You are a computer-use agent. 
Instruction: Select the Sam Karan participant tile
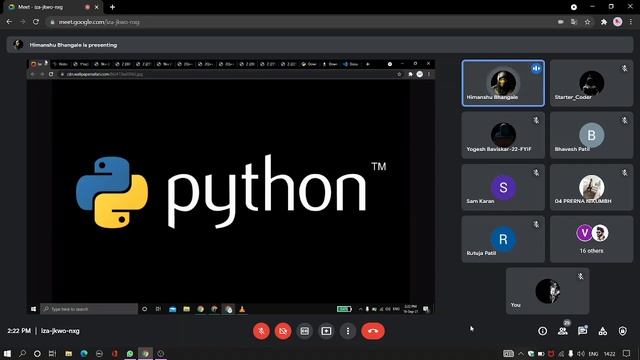[x=503, y=187]
